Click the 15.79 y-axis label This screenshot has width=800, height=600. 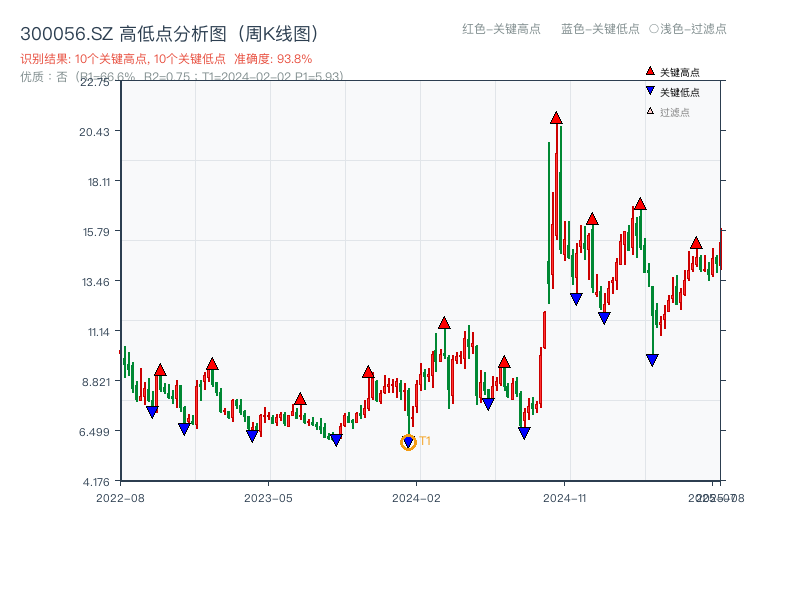96,232
